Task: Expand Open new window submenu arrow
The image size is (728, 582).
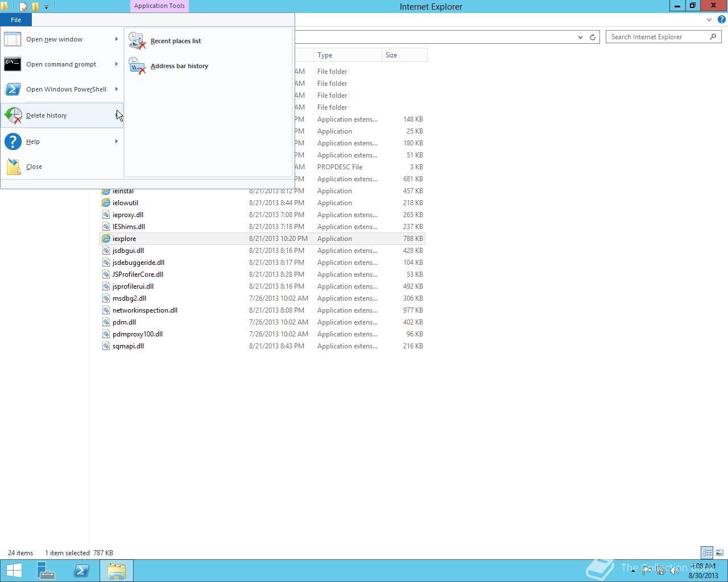Action: [117, 39]
